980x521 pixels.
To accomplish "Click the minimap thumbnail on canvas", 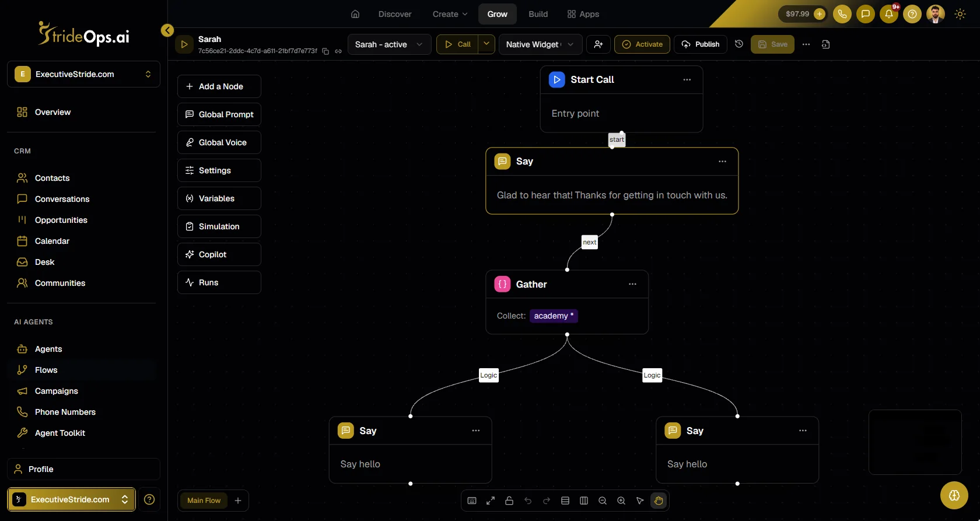I will 915,442.
